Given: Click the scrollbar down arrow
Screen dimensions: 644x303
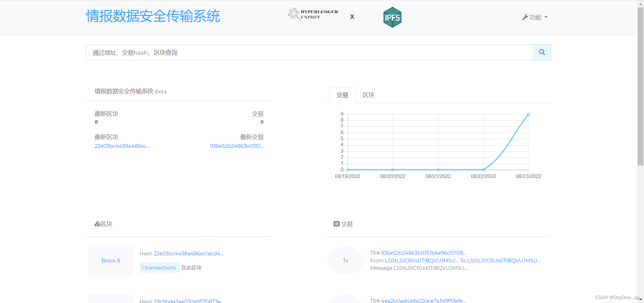Looking at the screenshot, I should click(x=640, y=300).
